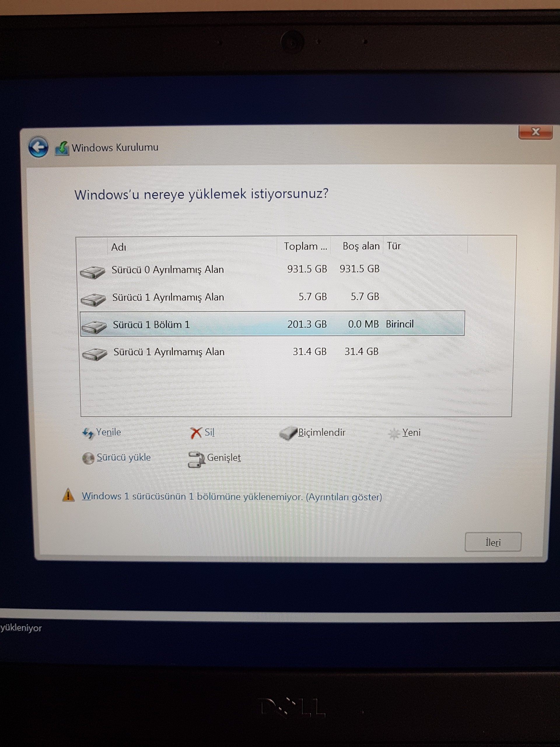Open the Ayrıntıları göster warning details link

344,497
